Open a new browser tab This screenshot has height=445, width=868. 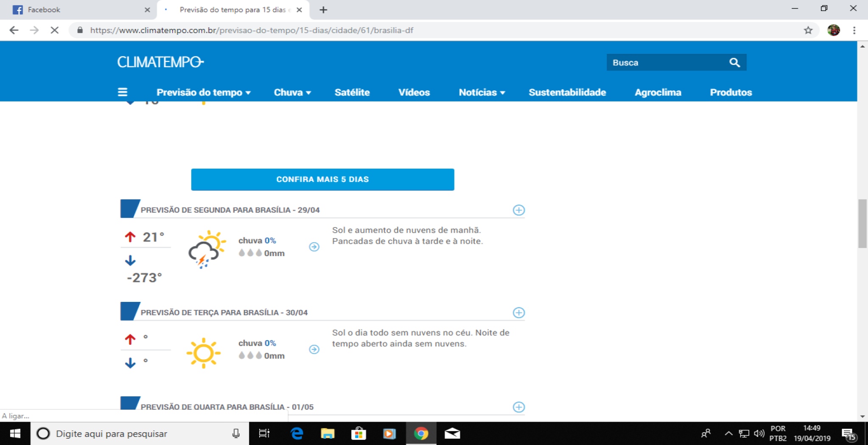click(323, 10)
